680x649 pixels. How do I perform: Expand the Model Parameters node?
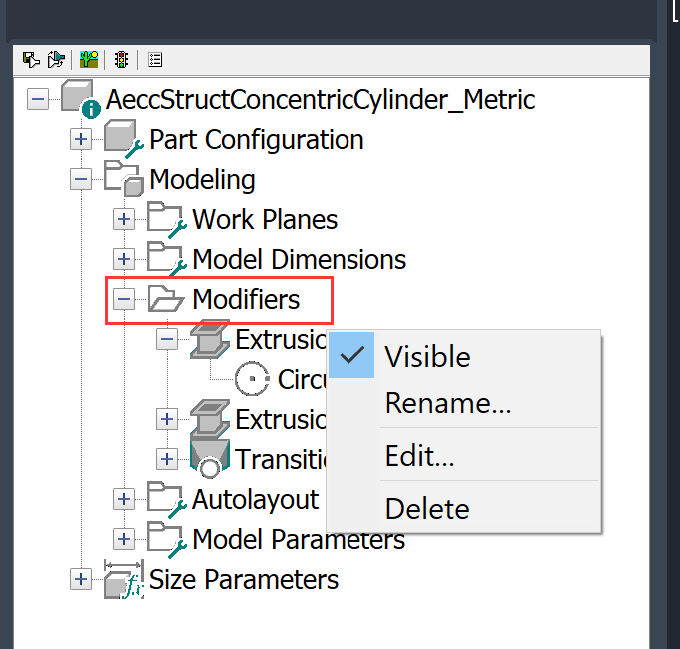124,539
